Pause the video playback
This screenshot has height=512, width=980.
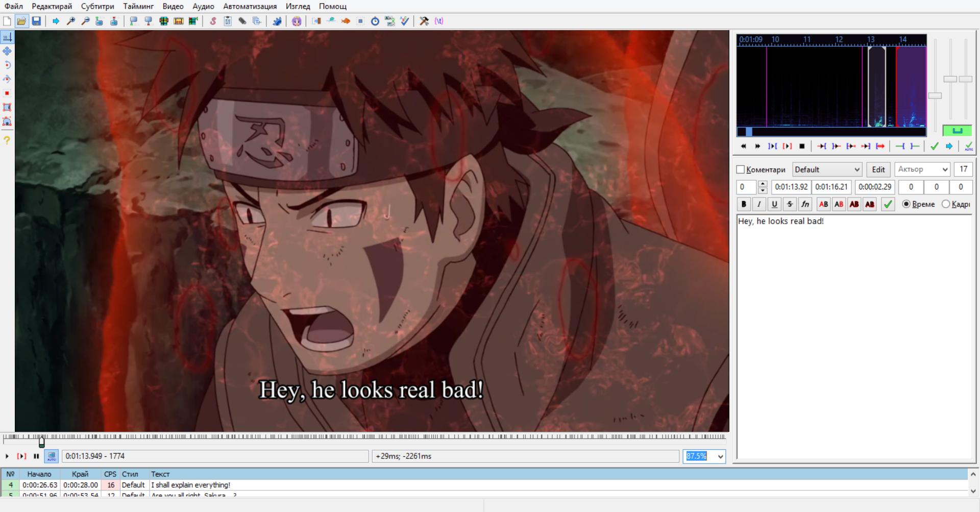pos(36,456)
